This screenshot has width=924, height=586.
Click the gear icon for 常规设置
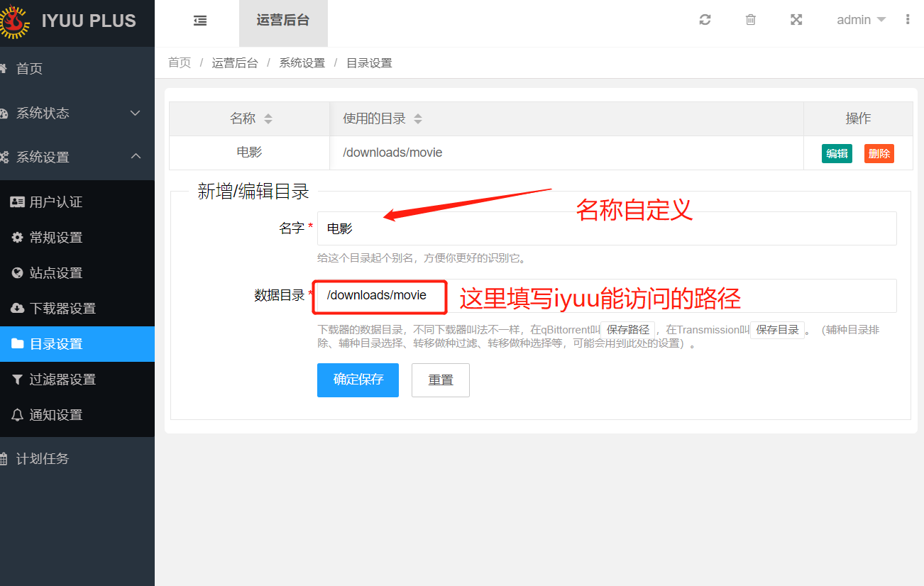pyautogui.click(x=18, y=238)
